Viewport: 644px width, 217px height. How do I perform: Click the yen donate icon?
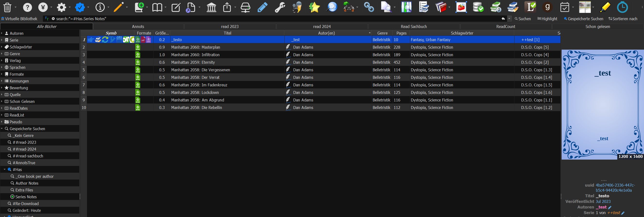[x=43, y=8]
